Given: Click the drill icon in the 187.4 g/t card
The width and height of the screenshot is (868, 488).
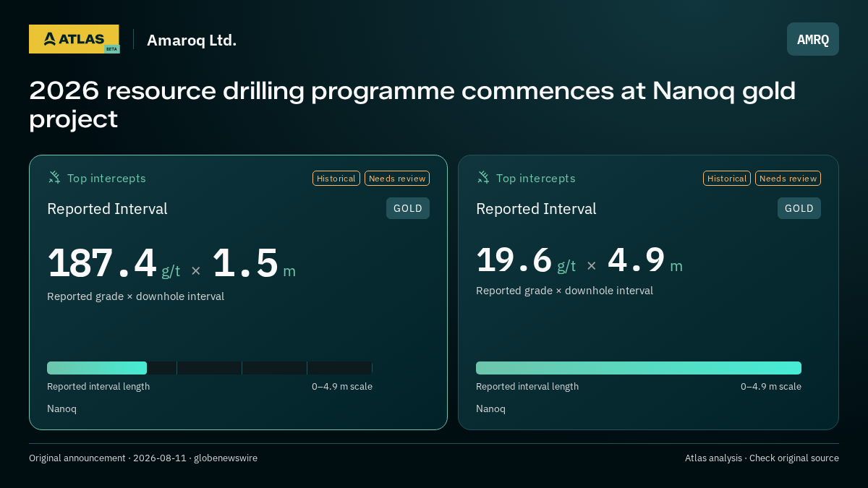Looking at the screenshot, I should tap(54, 177).
